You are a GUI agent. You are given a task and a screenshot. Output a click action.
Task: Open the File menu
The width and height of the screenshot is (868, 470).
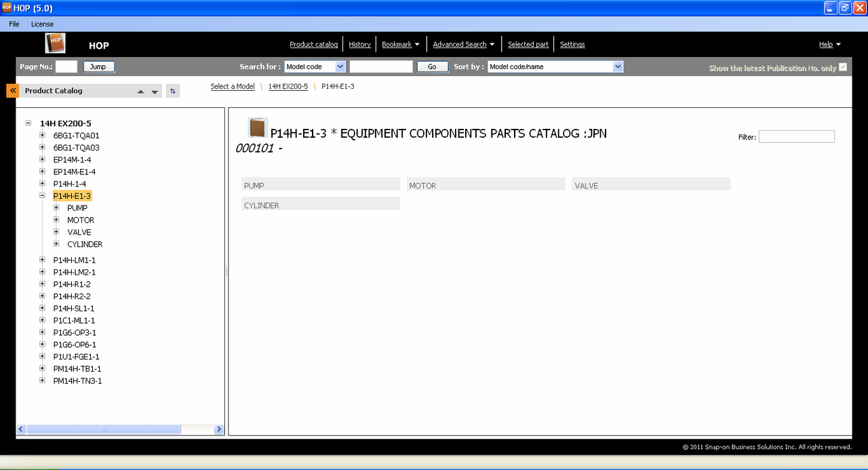(x=14, y=24)
